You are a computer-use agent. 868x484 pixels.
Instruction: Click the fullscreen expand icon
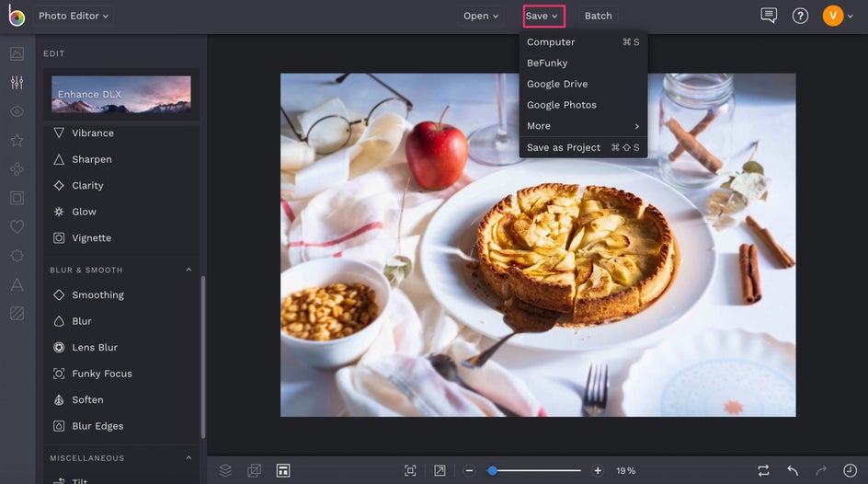440,471
